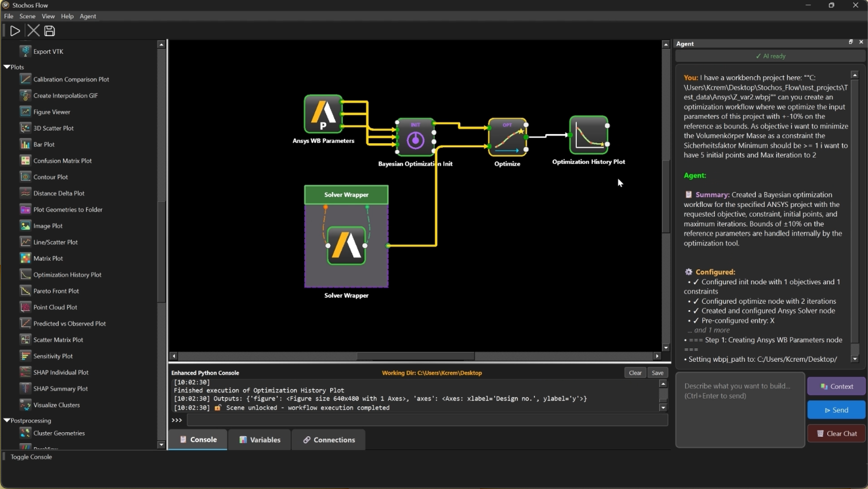The image size is (868, 489).
Task: Collapse the Postprocessing category
Action: [x=7, y=420]
